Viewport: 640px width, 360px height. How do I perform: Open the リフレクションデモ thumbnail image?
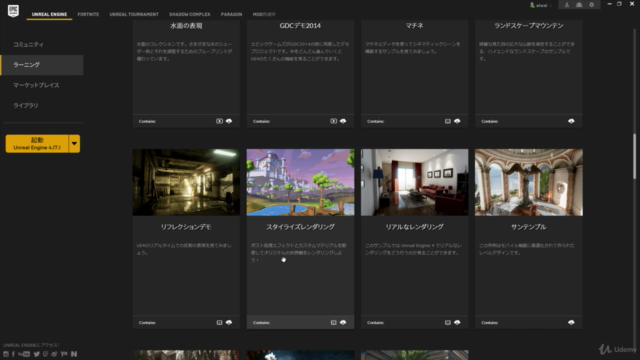(186, 182)
